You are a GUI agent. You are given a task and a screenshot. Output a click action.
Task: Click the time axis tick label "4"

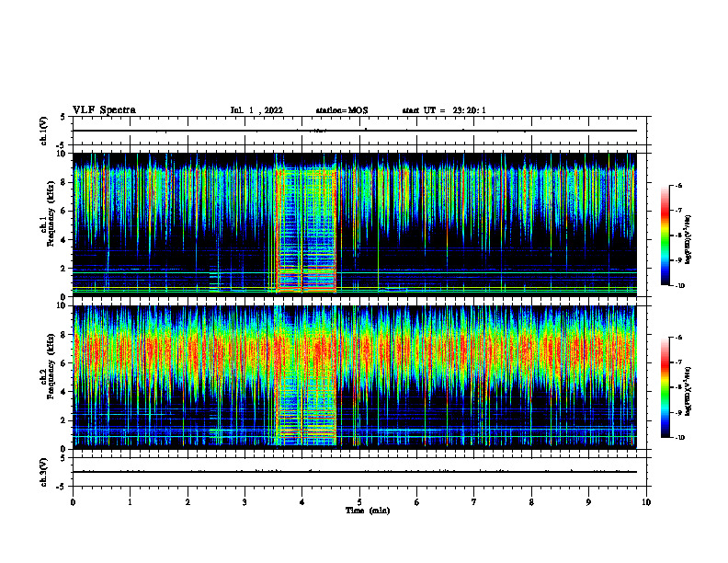click(302, 501)
